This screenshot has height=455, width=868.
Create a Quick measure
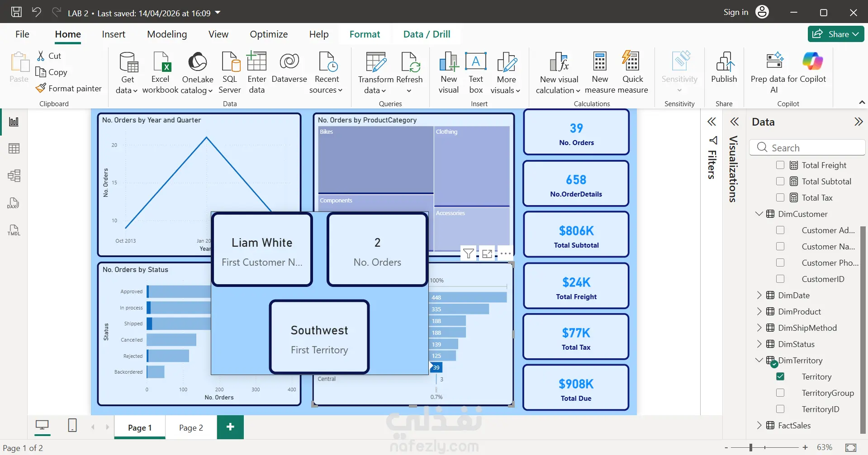(x=632, y=73)
